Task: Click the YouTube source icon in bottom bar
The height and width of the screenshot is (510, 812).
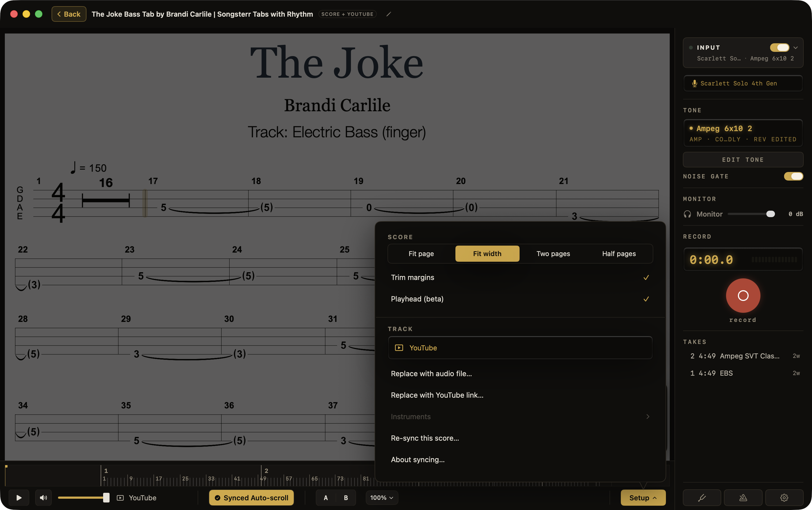Action: 120,498
